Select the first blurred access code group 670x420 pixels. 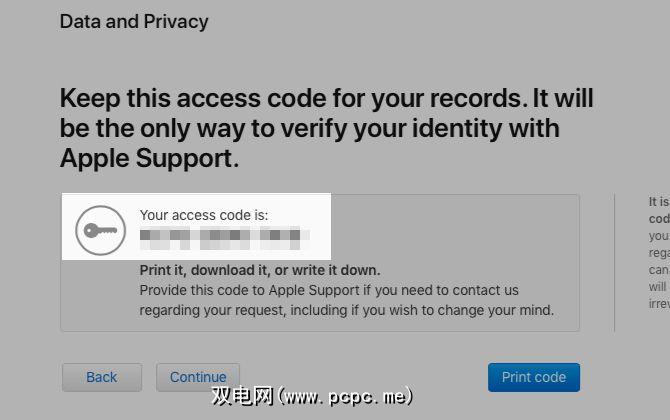point(165,237)
